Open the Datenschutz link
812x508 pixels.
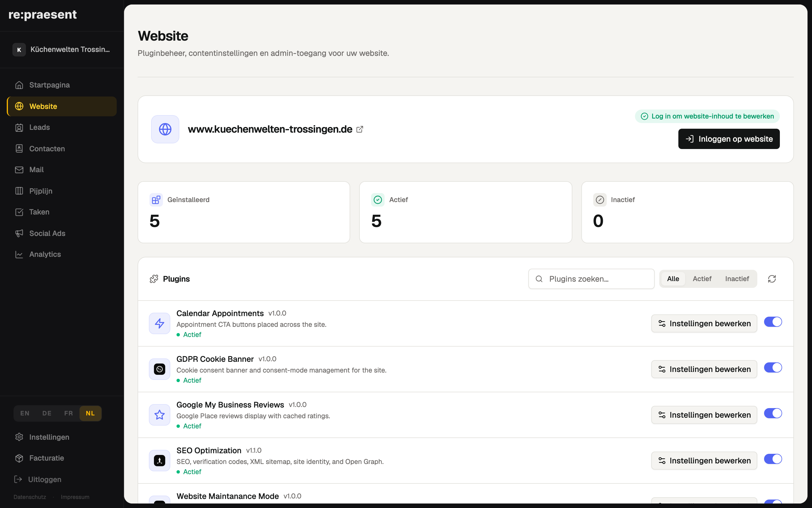(x=30, y=497)
